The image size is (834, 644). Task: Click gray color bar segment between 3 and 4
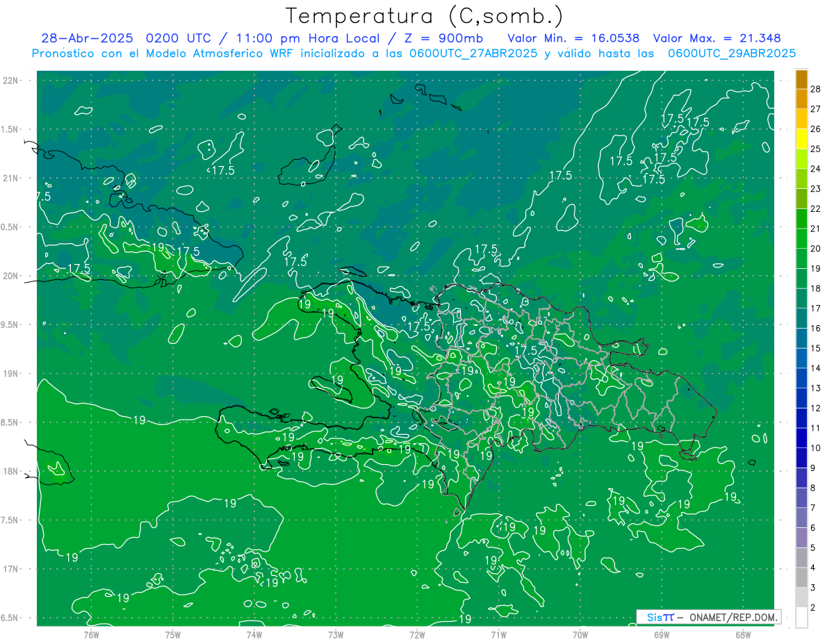tap(801, 577)
